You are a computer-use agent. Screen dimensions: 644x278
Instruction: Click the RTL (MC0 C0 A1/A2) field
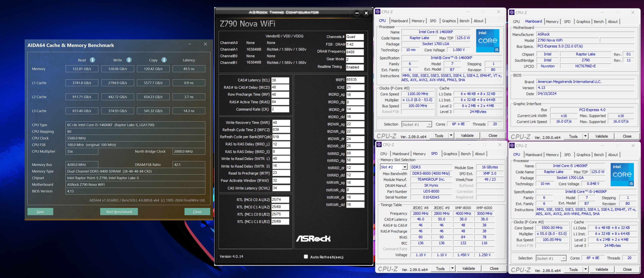coord(280,199)
